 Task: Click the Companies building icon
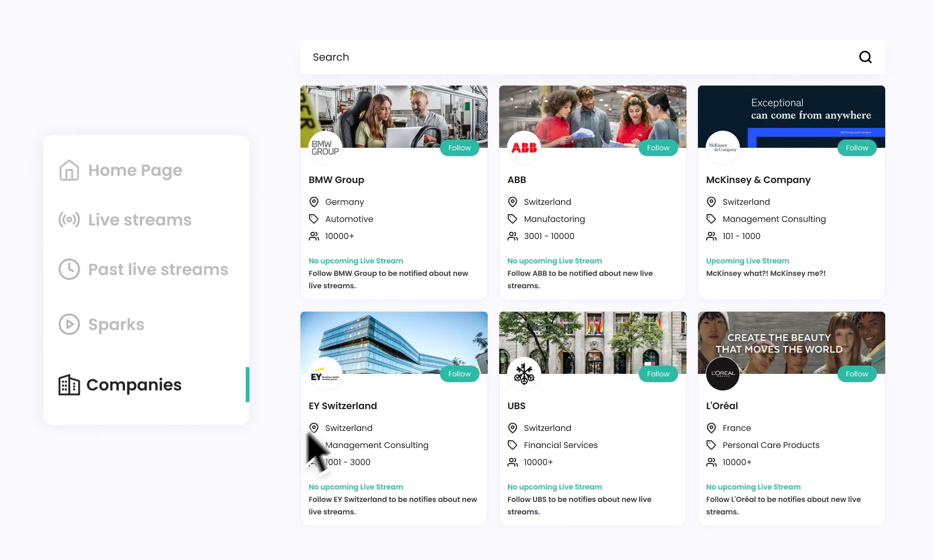[x=69, y=385]
